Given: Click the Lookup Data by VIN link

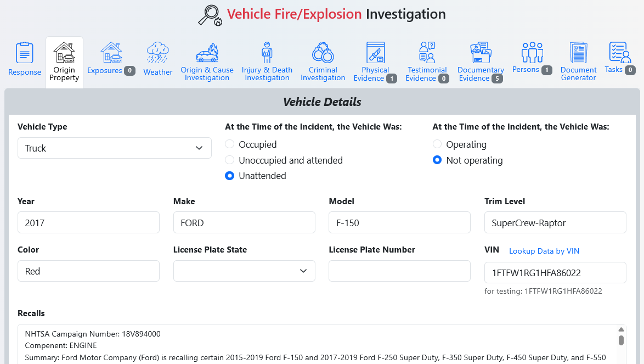Looking at the screenshot, I should (544, 251).
